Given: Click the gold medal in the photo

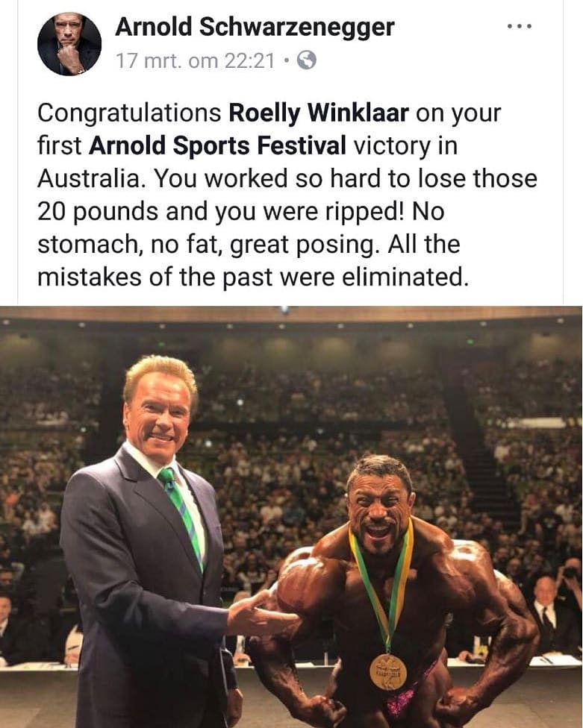Looking at the screenshot, I should coord(387,671).
